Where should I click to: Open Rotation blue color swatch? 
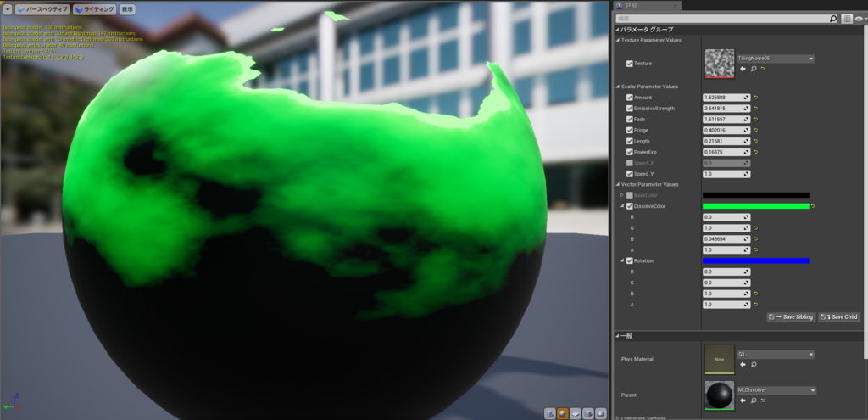coord(755,260)
